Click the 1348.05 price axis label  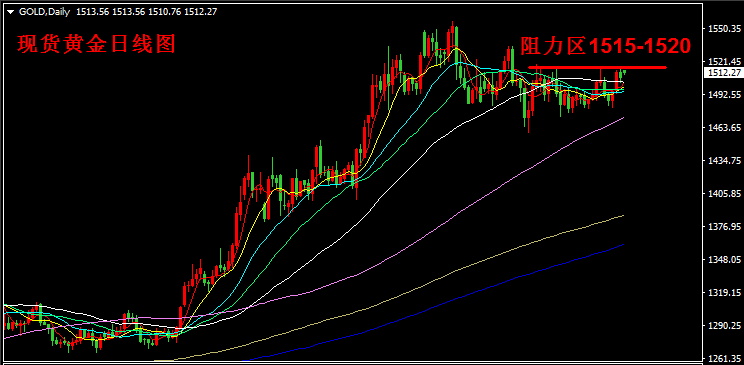(x=724, y=260)
